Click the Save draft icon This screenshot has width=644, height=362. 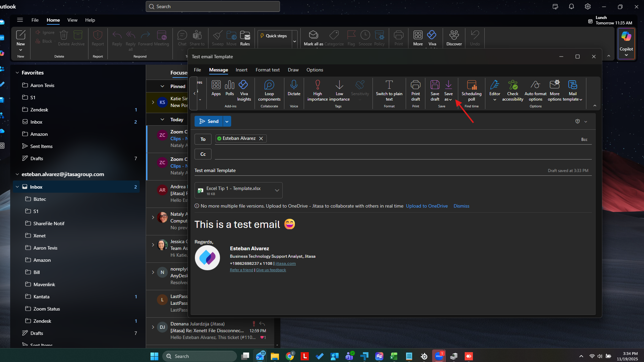click(x=435, y=85)
